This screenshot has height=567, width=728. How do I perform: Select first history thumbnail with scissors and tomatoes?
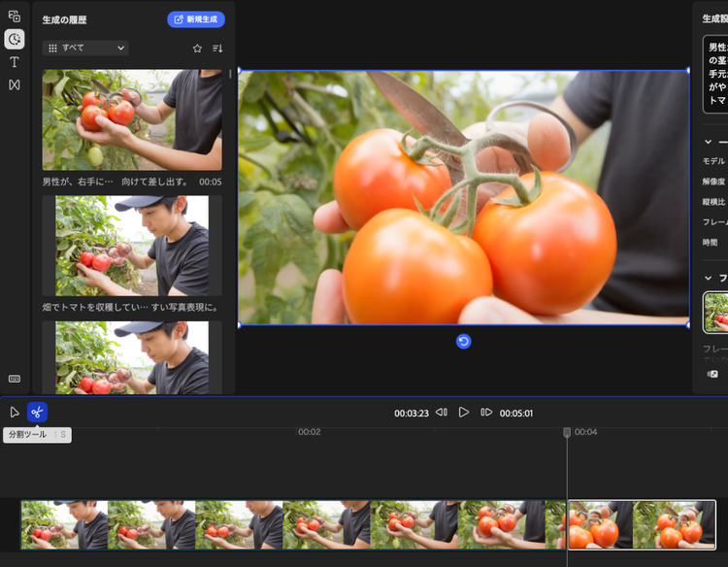click(x=132, y=119)
